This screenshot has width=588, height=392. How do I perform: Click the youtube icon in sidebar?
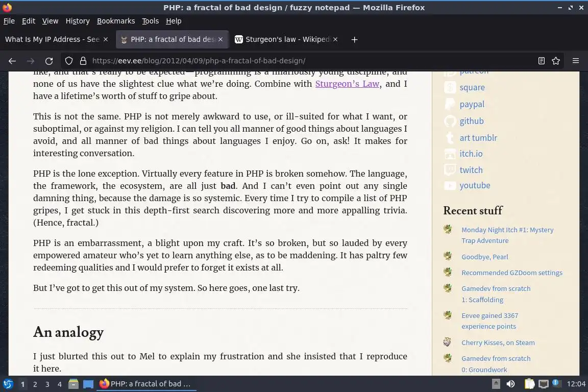450,185
